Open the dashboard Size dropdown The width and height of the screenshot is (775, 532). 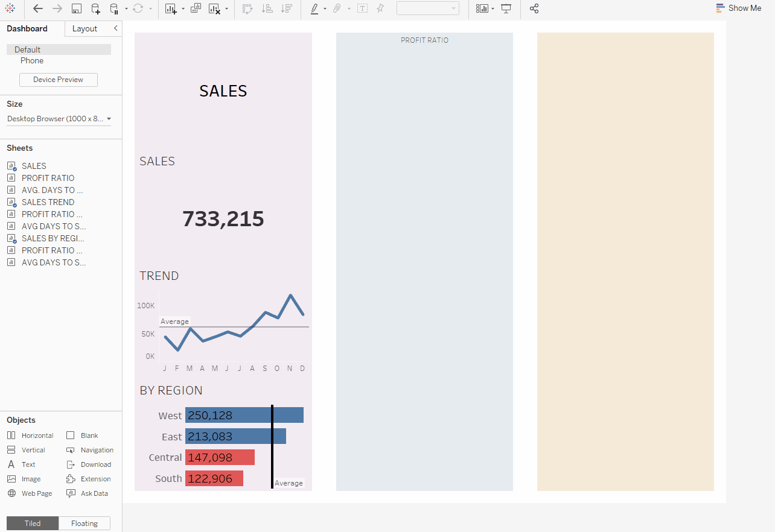tap(59, 119)
